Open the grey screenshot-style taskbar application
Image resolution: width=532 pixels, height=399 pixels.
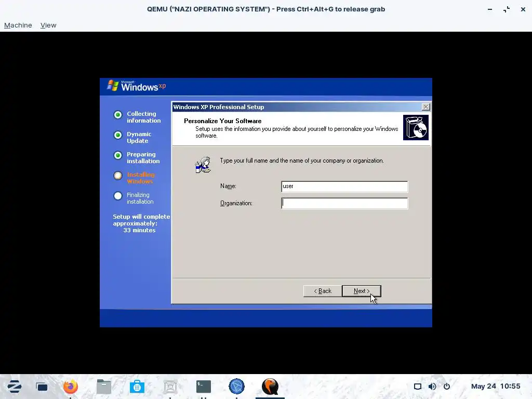click(170, 387)
